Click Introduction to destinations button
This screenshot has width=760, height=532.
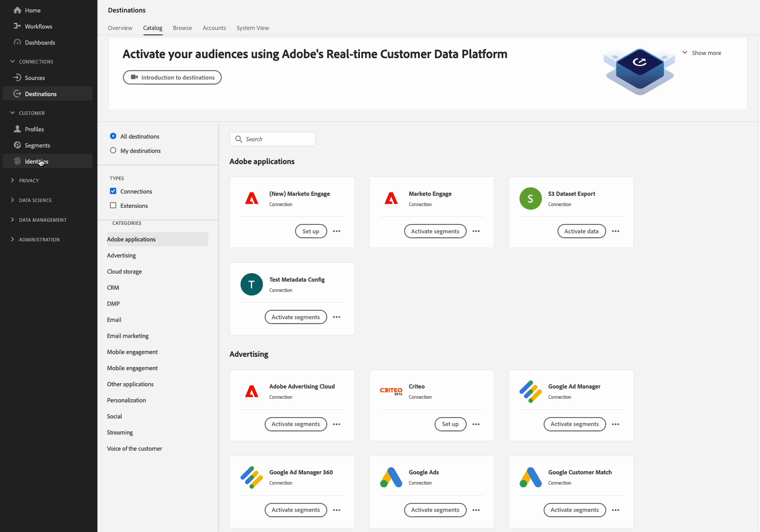click(172, 77)
